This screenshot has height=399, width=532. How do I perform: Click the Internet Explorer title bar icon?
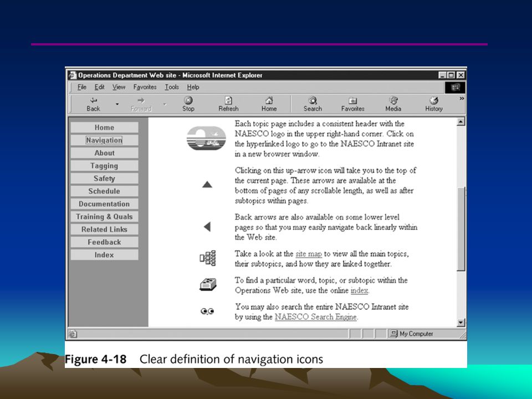(72, 75)
